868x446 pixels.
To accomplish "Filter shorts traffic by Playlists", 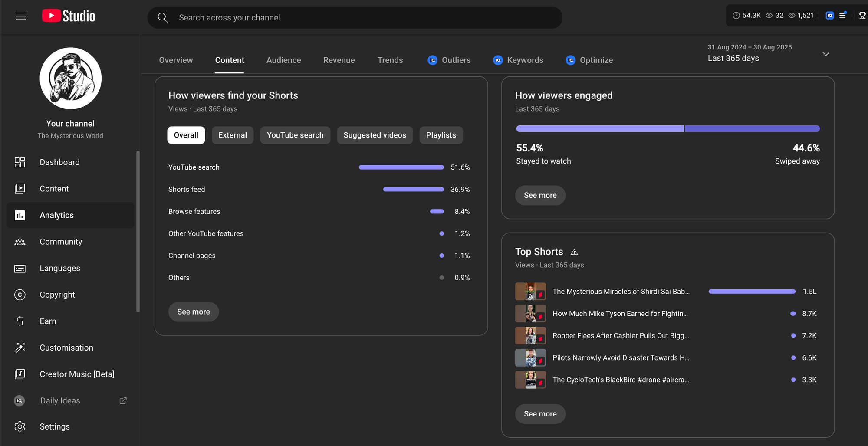I will click(441, 135).
